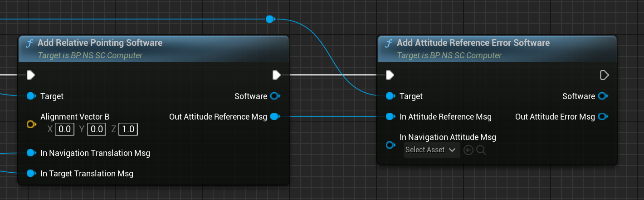Click the Z value field showing 1.0

[128, 130]
